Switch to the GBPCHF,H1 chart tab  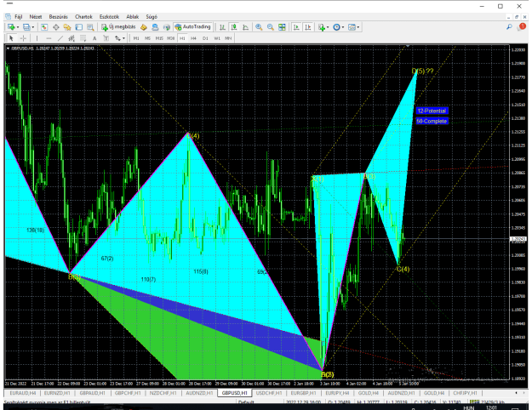[x=128, y=393]
